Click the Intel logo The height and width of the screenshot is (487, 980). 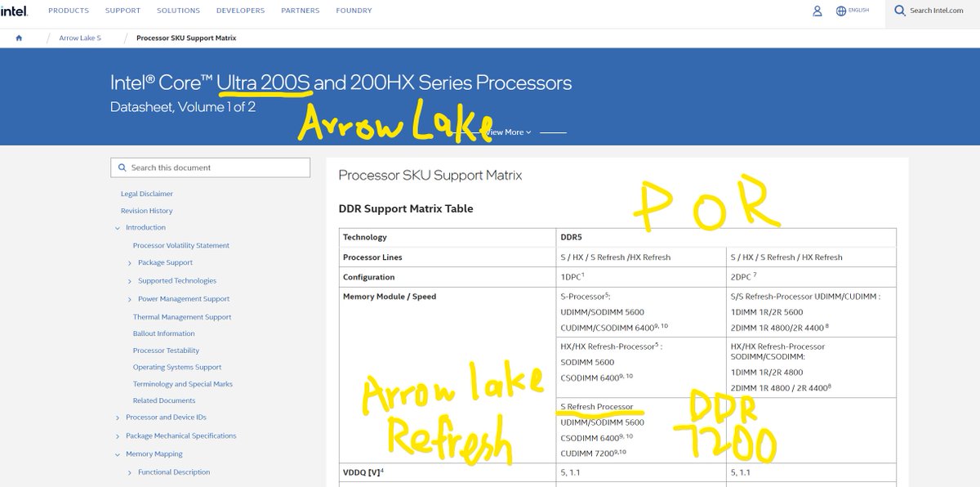[x=15, y=11]
